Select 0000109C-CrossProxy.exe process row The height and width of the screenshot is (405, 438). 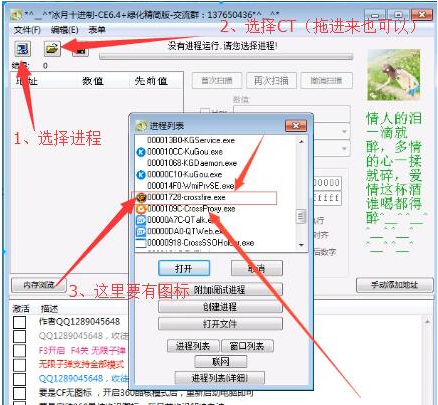(191, 209)
